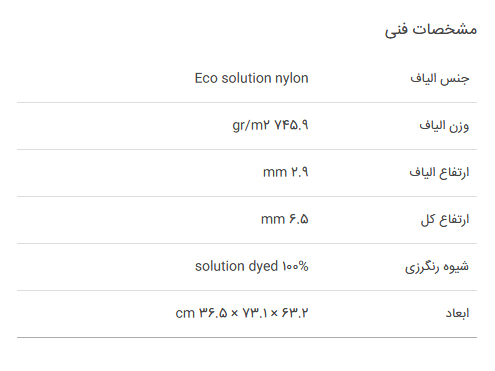Click the mm unit in ارتفاع کل row
Screen dimensions: 495x371
(273, 220)
